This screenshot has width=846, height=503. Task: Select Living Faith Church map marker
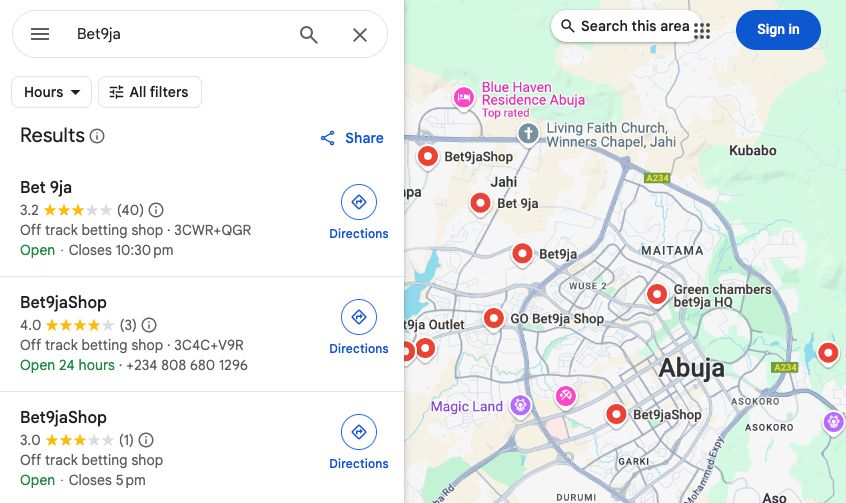(x=528, y=133)
